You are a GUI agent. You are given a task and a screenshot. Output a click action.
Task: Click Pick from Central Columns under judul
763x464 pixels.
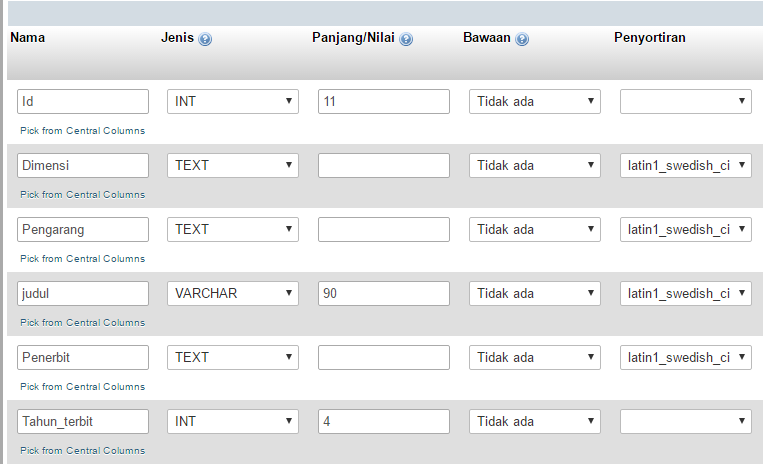tap(82, 323)
